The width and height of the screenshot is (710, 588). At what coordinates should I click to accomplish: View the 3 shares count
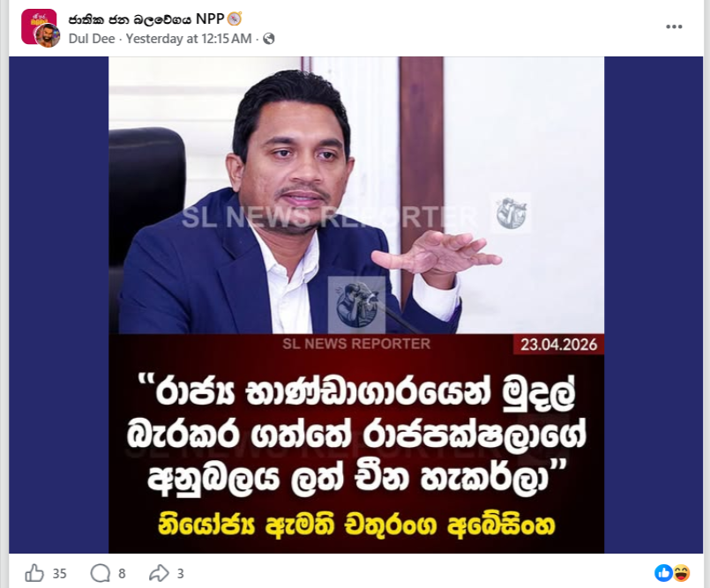coord(180,574)
